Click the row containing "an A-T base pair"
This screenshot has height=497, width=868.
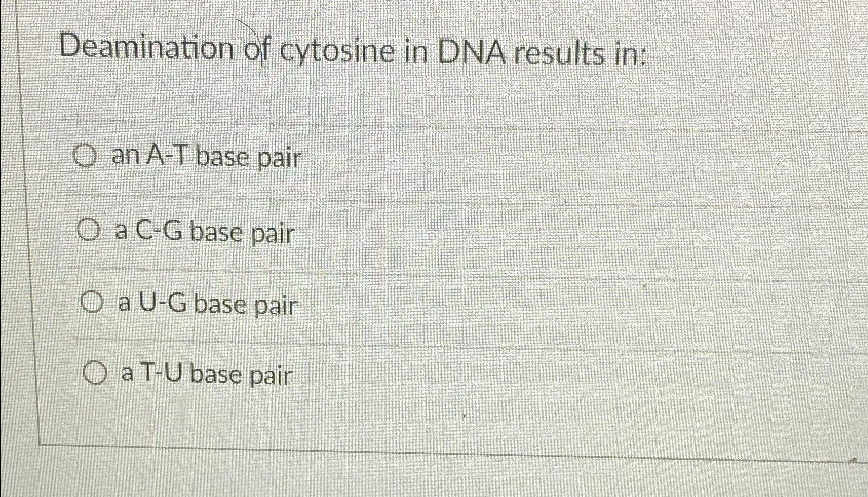click(x=411, y=158)
